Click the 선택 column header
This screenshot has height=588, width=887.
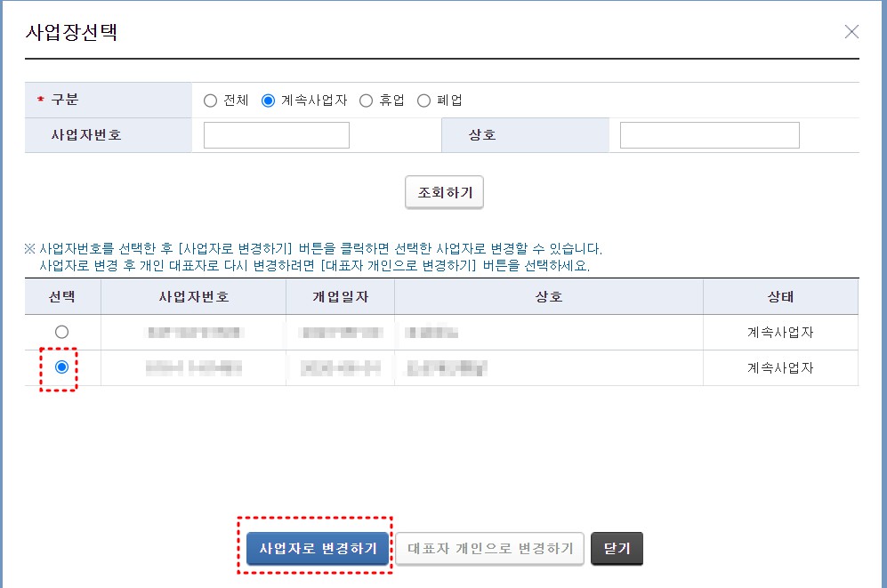[x=60, y=296]
